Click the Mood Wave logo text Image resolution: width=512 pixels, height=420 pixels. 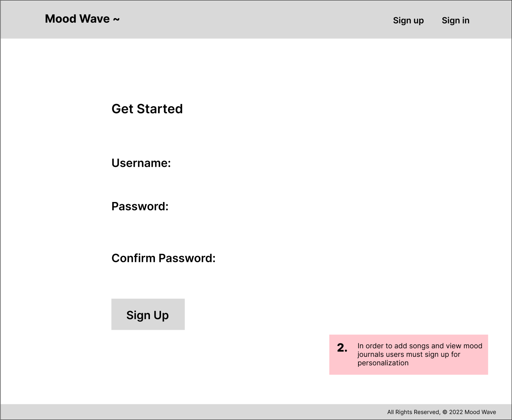(x=77, y=19)
